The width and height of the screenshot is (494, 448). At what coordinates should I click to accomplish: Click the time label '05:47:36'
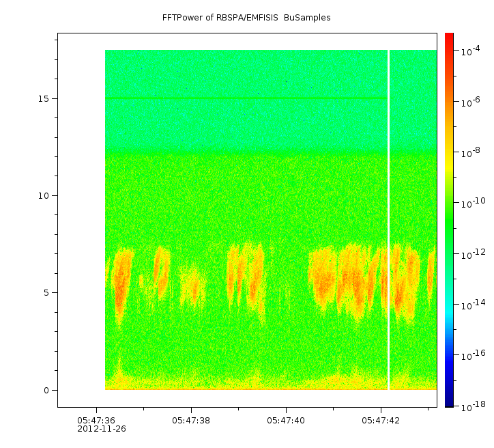pos(96,421)
